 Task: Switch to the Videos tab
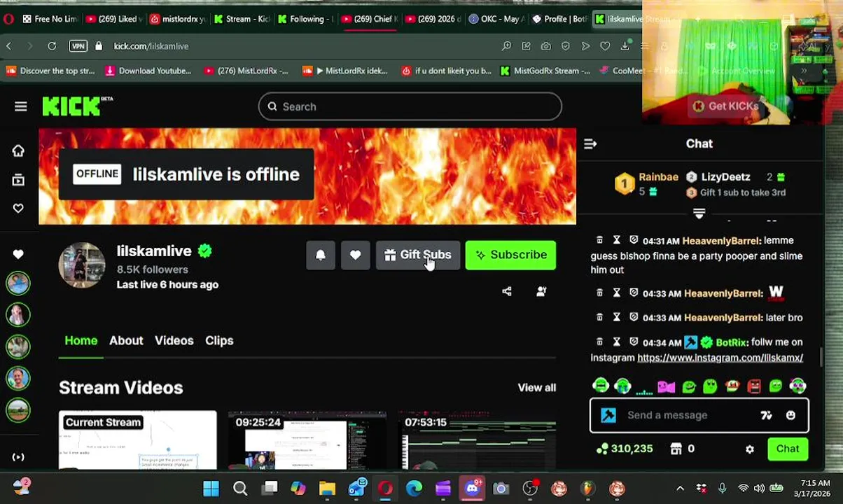tap(174, 340)
